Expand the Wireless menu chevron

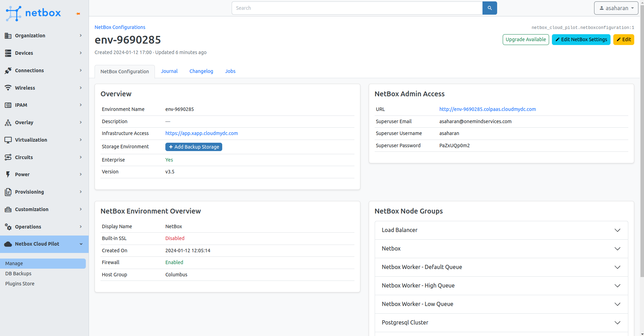[x=81, y=88]
